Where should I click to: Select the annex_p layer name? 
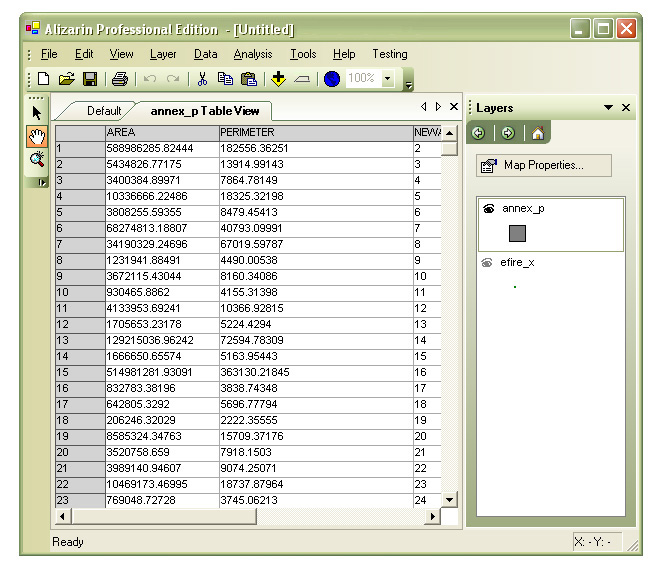tap(523, 209)
